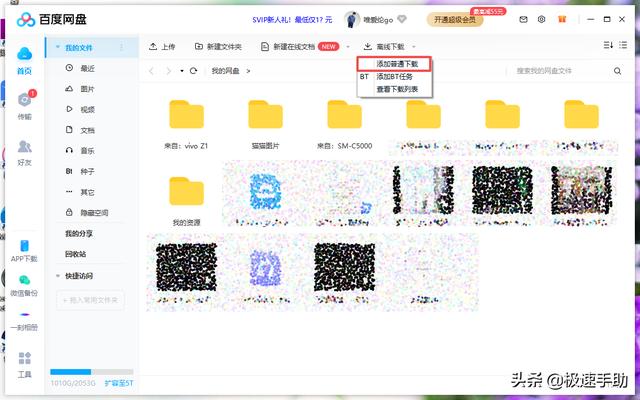Click 新建文件夹 new folder button
This screenshot has width=640, height=400.
tap(218, 47)
